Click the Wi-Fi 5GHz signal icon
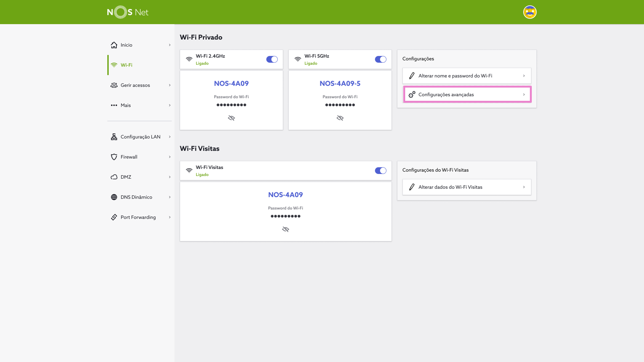This screenshot has height=362, width=644. [298, 59]
